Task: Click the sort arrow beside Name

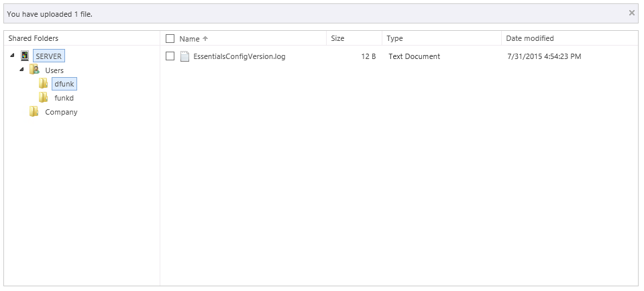Action: (x=205, y=39)
